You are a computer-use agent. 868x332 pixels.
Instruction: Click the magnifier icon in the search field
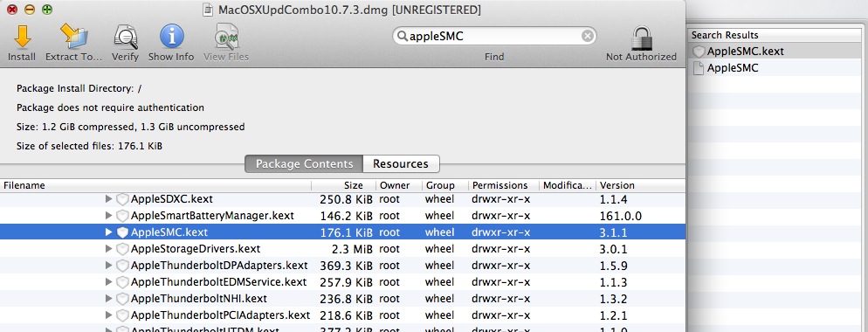402,37
